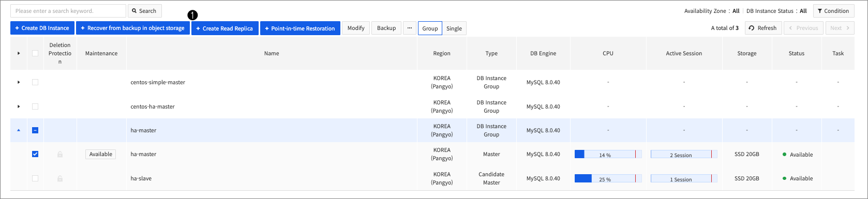This screenshot has width=868, height=199.
Task: Click the DB Engine column header
Action: click(543, 53)
